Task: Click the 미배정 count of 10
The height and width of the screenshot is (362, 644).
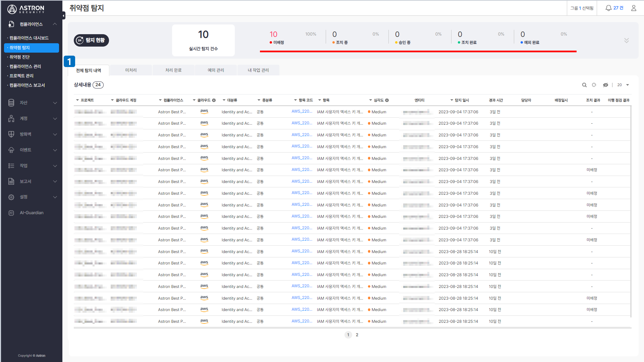Action: (x=273, y=34)
